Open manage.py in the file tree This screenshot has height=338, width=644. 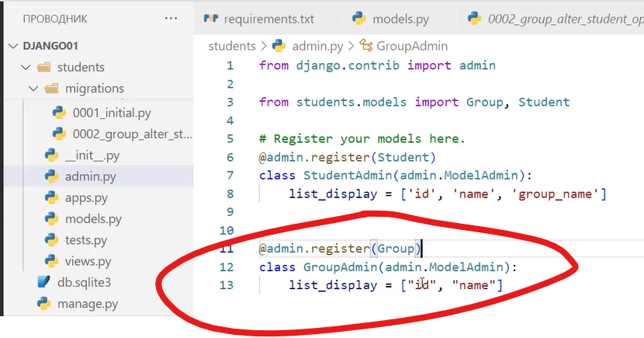click(x=88, y=303)
